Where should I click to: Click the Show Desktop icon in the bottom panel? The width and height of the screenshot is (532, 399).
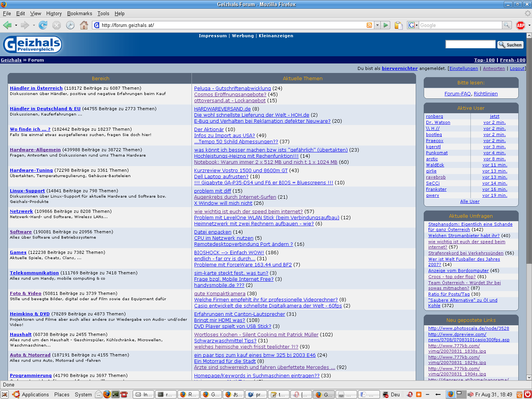tap(5, 394)
